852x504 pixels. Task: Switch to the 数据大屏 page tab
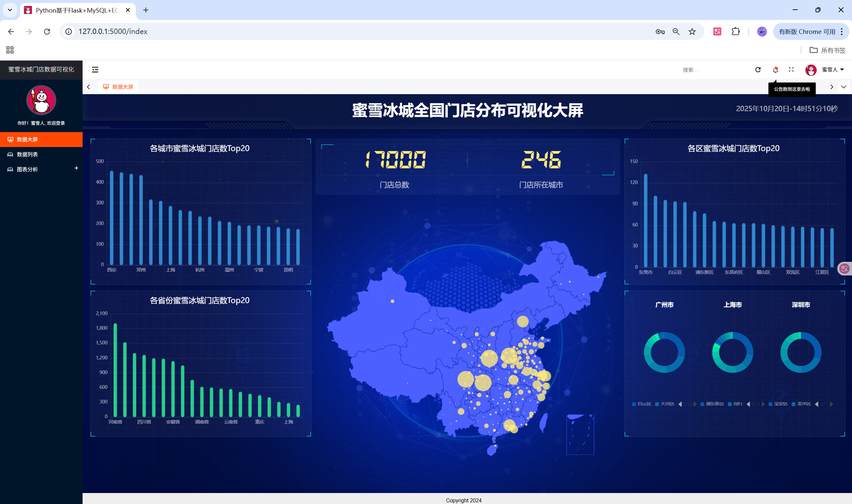pyautogui.click(x=118, y=87)
